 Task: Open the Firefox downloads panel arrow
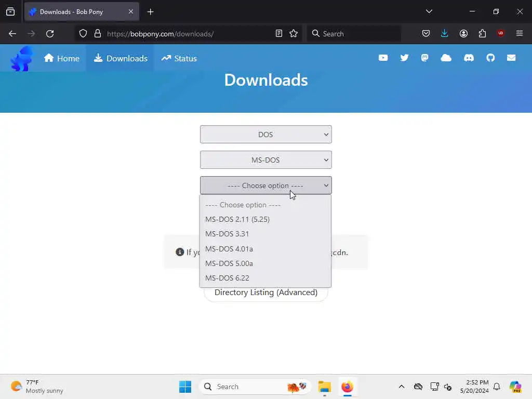[x=445, y=33]
